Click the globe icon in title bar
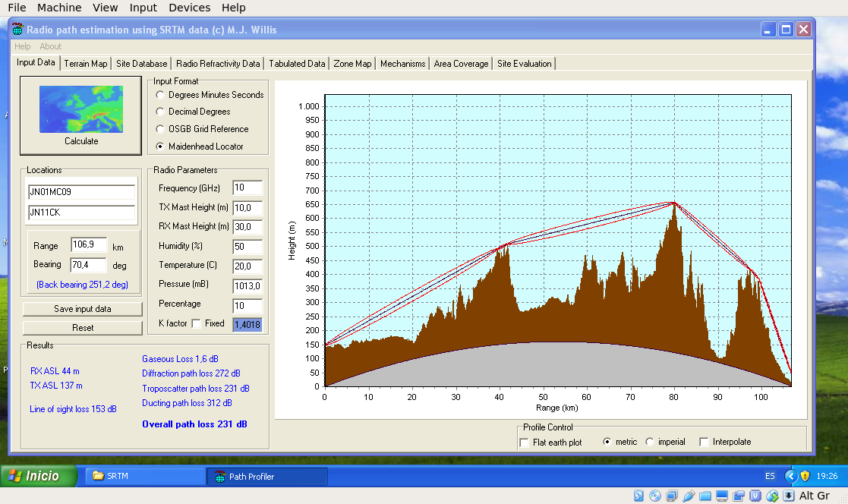 (x=17, y=30)
